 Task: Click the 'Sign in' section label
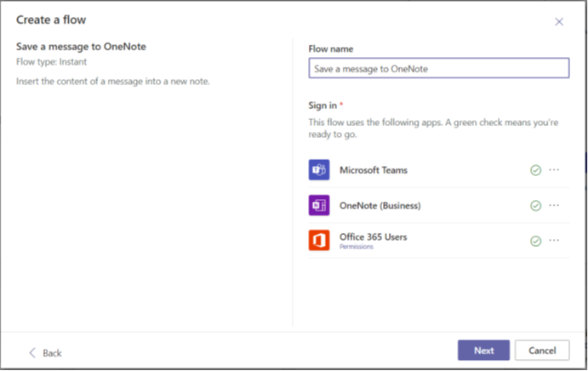click(x=323, y=106)
